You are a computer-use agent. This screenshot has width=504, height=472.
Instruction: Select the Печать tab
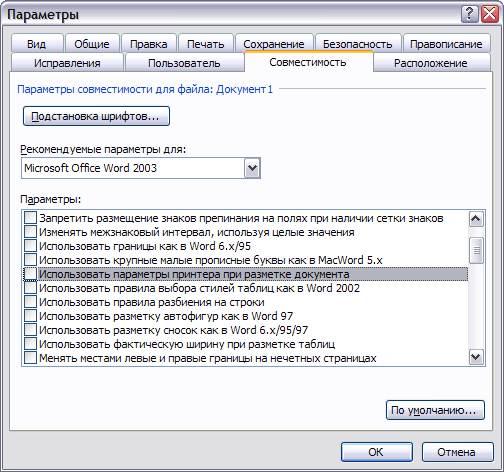tap(206, 44)
